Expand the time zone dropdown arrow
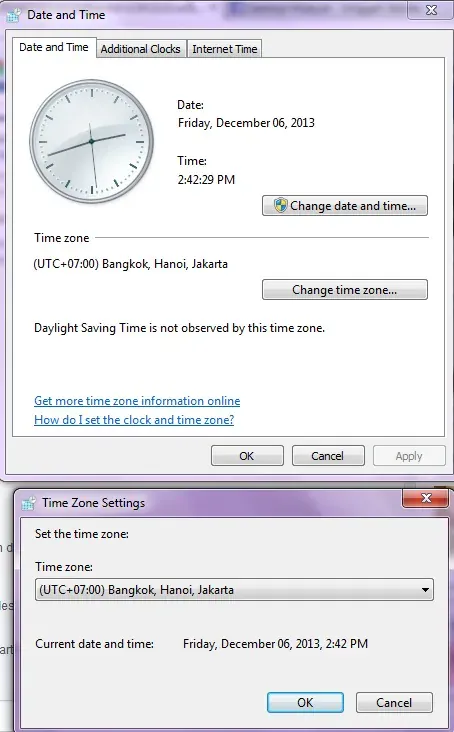 tap(425, 590)
